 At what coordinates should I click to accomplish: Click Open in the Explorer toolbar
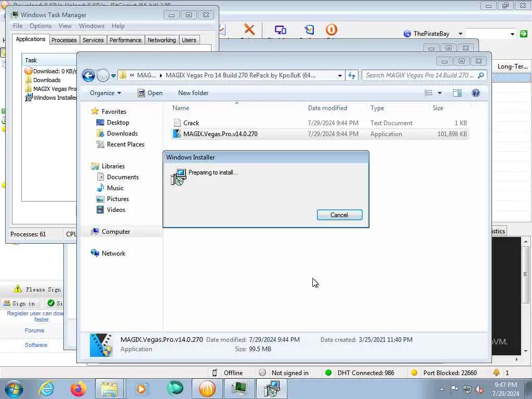click(150, 93)
